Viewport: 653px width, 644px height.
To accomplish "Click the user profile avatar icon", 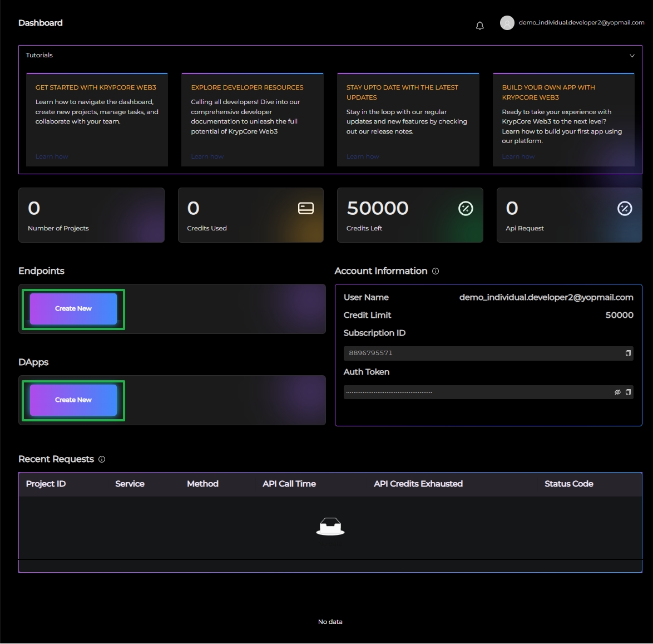I will tap(507, 23).
